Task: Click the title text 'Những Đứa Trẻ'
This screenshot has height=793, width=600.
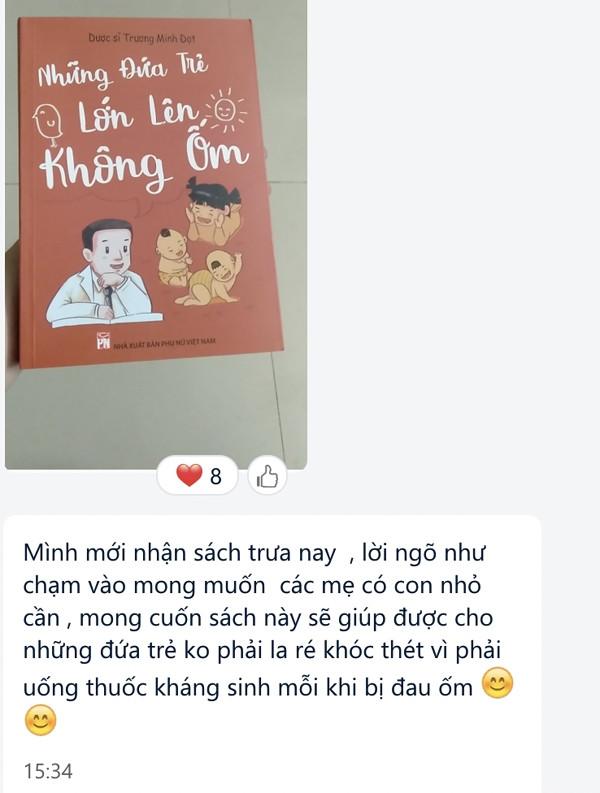Action: 123,73
